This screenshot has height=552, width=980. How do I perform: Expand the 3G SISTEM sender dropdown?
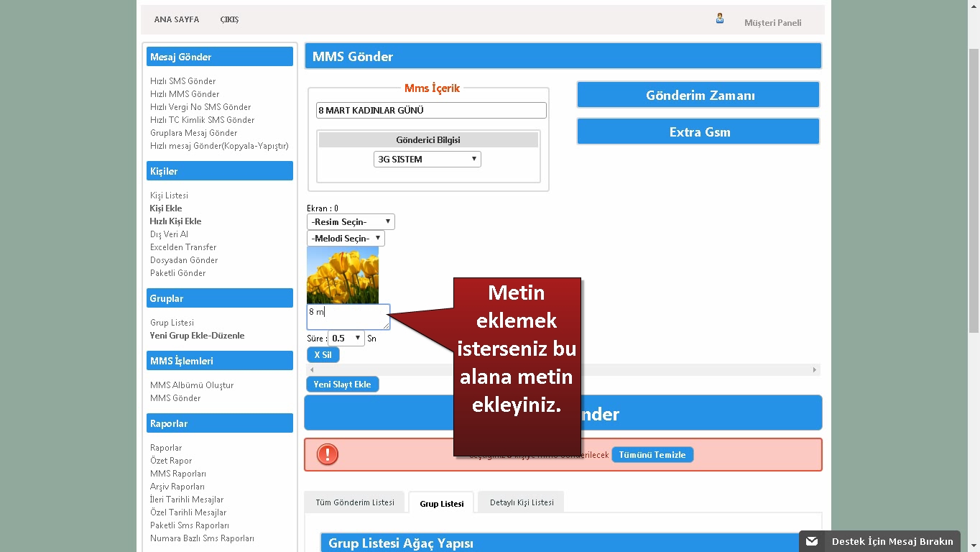[427, 159]
